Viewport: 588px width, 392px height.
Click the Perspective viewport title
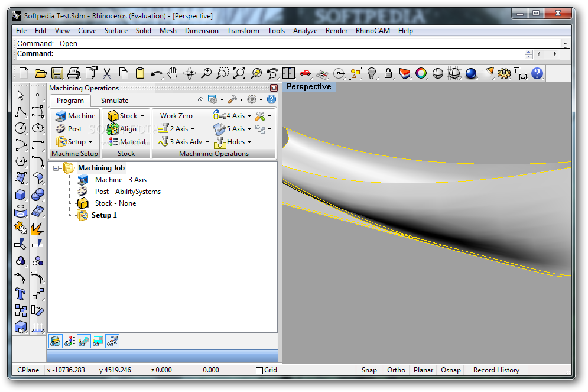308,87
